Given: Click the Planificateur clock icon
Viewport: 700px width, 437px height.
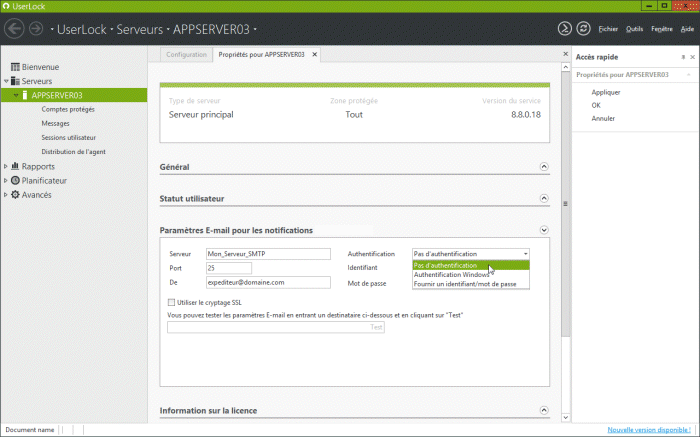Looking at the screenshot, I should [15, 180].
